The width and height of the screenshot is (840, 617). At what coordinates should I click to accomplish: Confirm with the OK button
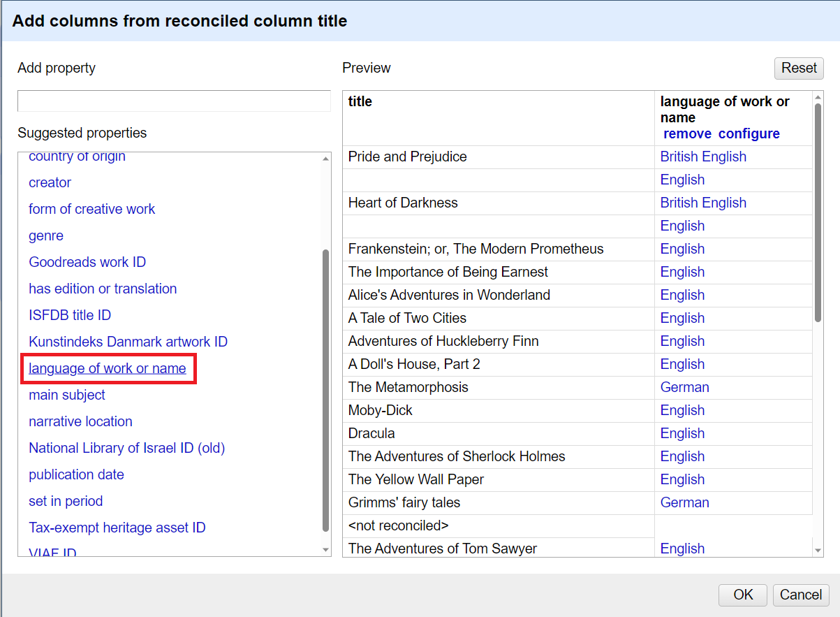[x=742, y=595]
